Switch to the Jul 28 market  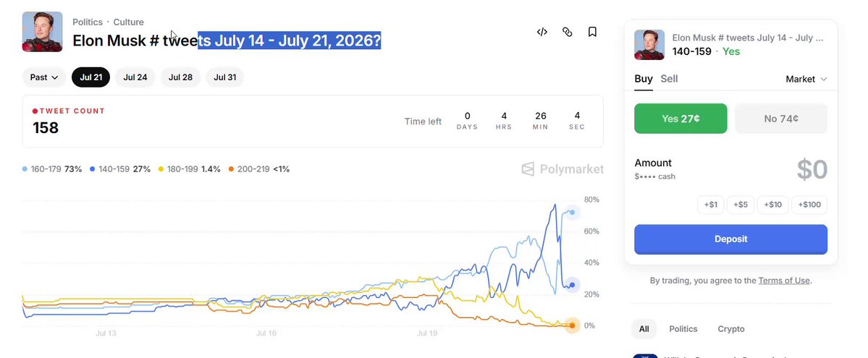point(180,77)
